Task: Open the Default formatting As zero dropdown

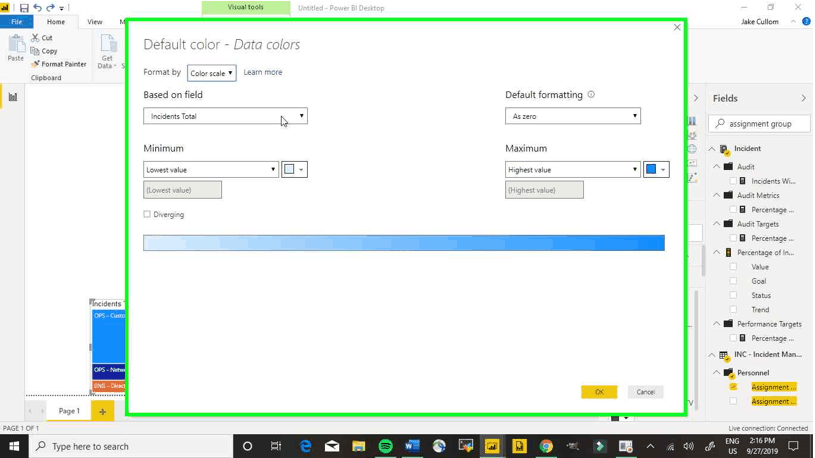Action: (573, 116)
